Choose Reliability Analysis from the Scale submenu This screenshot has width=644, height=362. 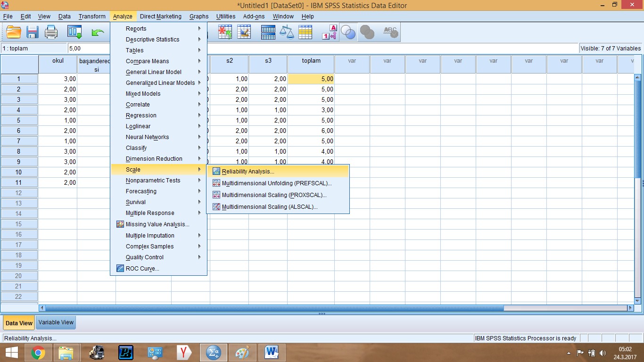click(278, 172)
